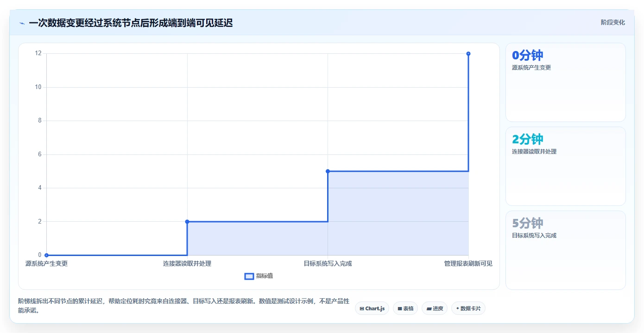Viewport: 644px width, 333px height.
Task: Click the 目标系统写入完成 x-axis label
Action: (x=328, y=263)
